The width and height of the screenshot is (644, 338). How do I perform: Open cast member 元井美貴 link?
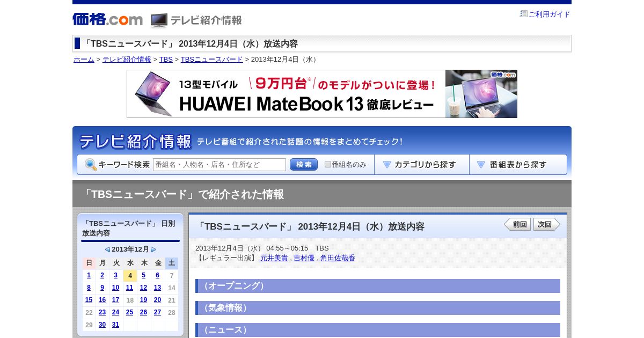pyautogui.click(x=274, y=258)
